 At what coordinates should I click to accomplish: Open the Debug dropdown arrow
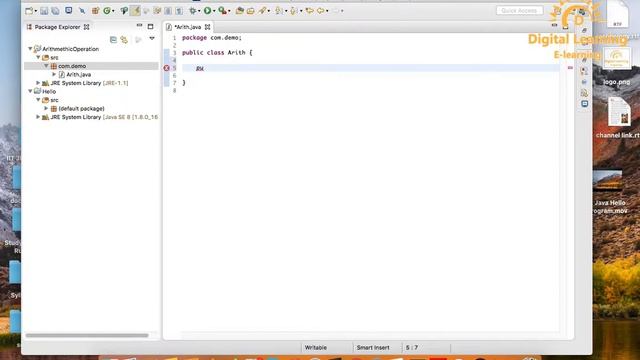coord(199,11)
